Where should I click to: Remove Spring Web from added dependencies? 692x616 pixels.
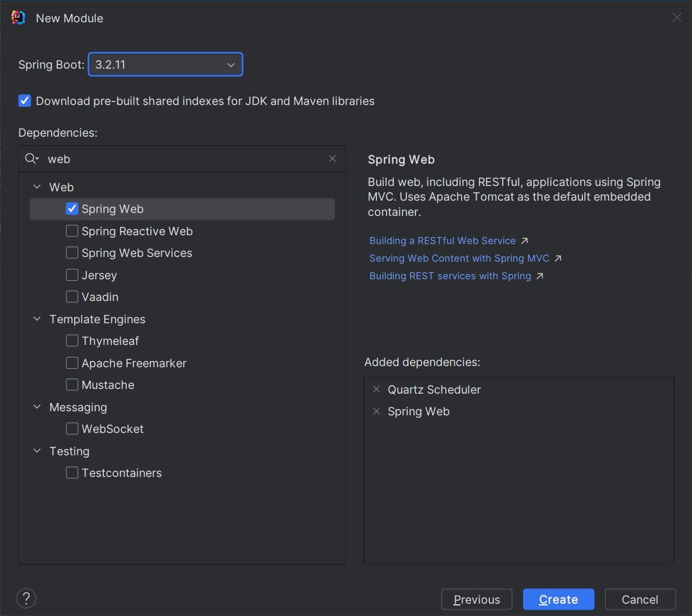(376, 412)
